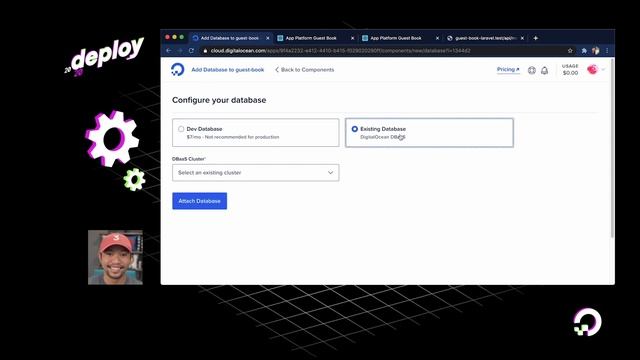Expand account dropdown chevron beside avatar
Image resolution: width=640 pixels, height=360 pixels.
(x=603, y=70)
